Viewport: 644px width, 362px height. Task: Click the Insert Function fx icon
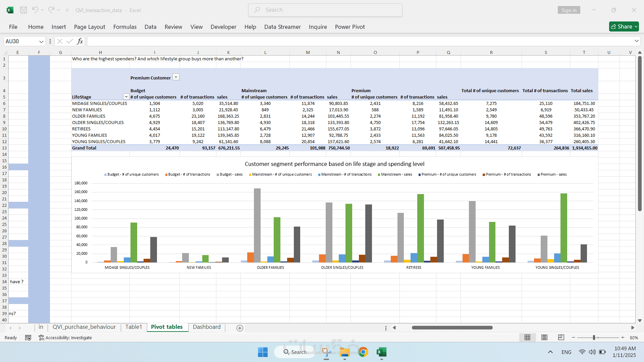coord(80,41)
